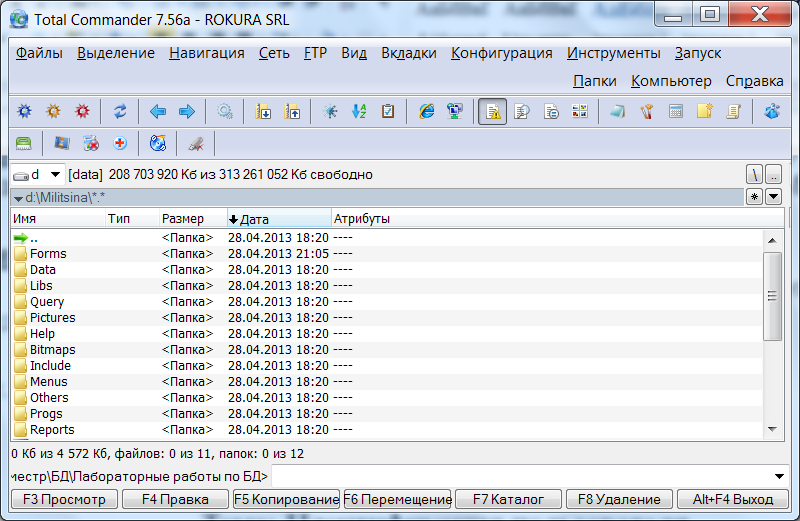Click the snowflake-star toolbar icon

point(330,111)
